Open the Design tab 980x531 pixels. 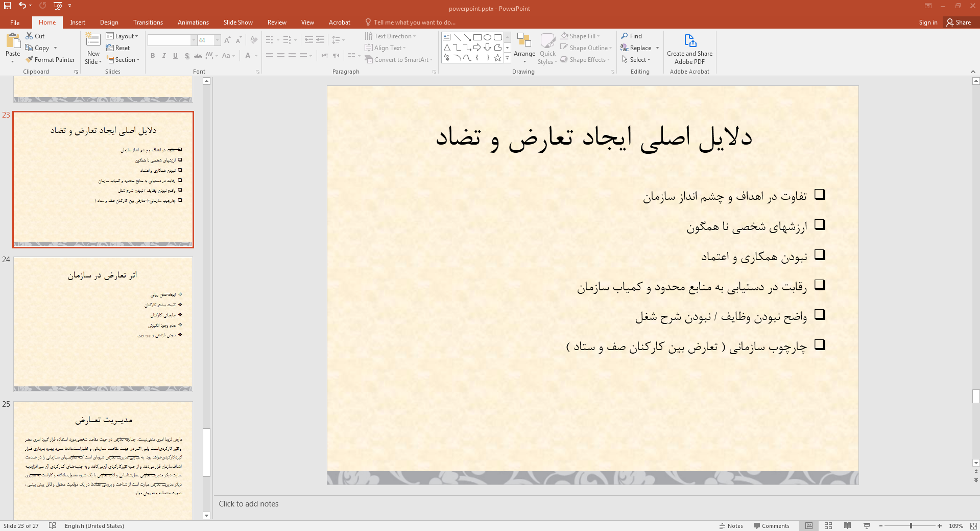[x=109, y=22]
